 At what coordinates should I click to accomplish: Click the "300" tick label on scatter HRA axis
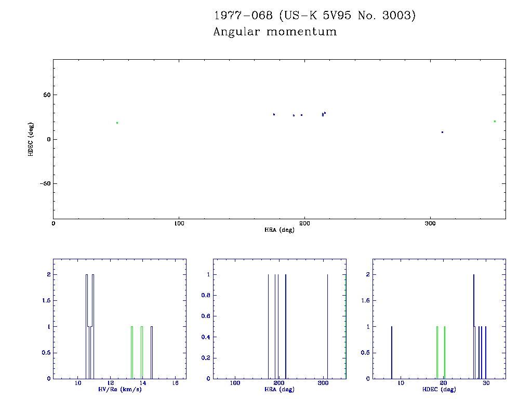pos(430,223)
